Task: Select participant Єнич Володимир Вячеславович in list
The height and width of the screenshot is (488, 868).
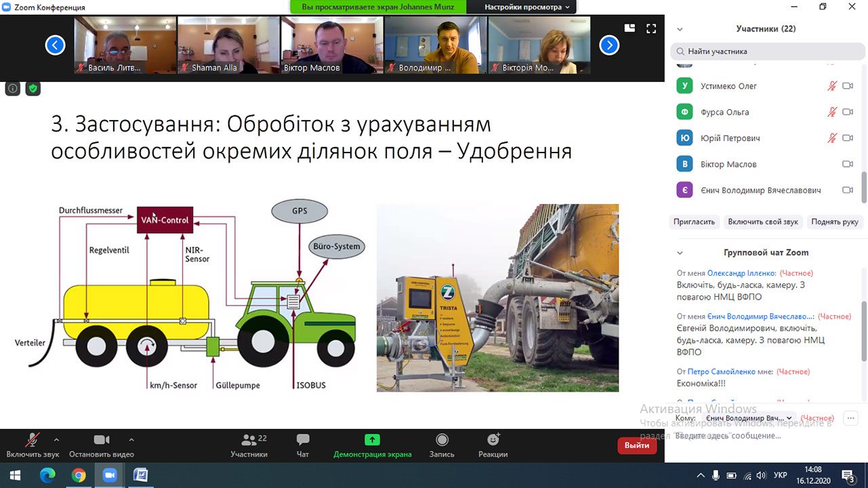Action: [766, 190]
